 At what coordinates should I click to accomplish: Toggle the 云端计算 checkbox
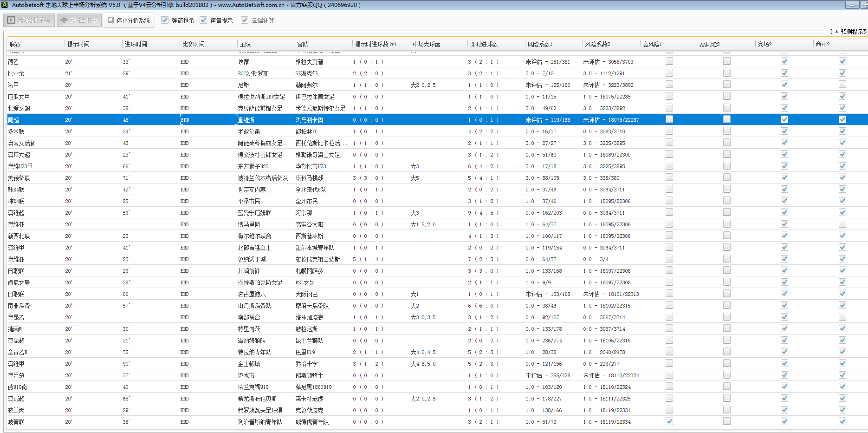245,20
